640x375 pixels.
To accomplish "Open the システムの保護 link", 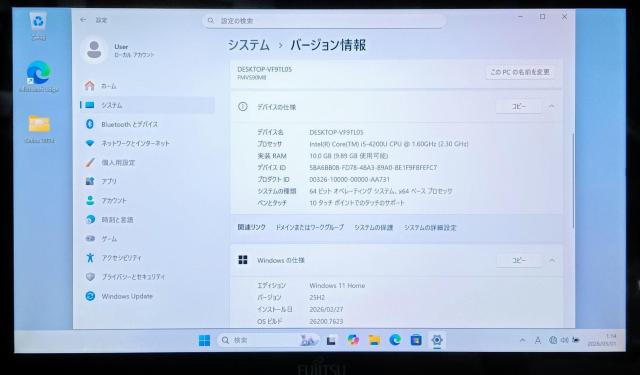I will [373, 227].
